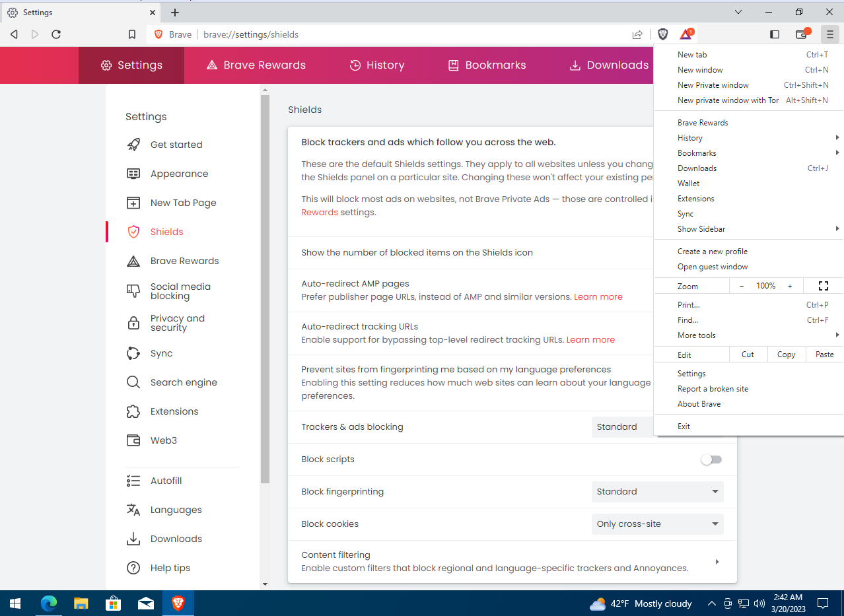
Task: Select Create a new profile
Action: pyautogui.click(x=748, y=252)
